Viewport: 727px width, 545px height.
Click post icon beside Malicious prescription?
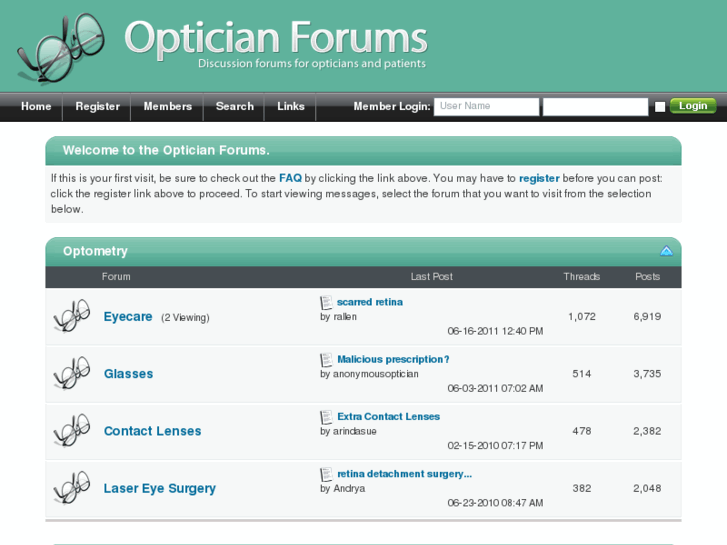click(326, 359)
